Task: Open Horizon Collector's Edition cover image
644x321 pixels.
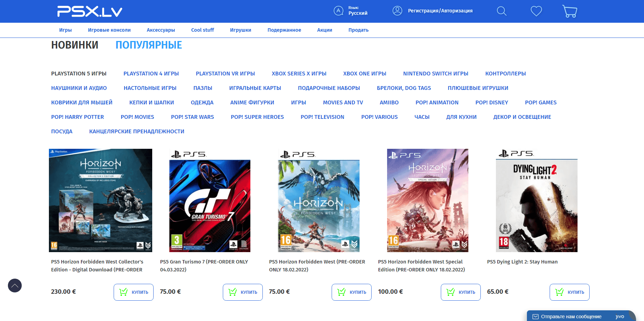Action: [101, 200]
